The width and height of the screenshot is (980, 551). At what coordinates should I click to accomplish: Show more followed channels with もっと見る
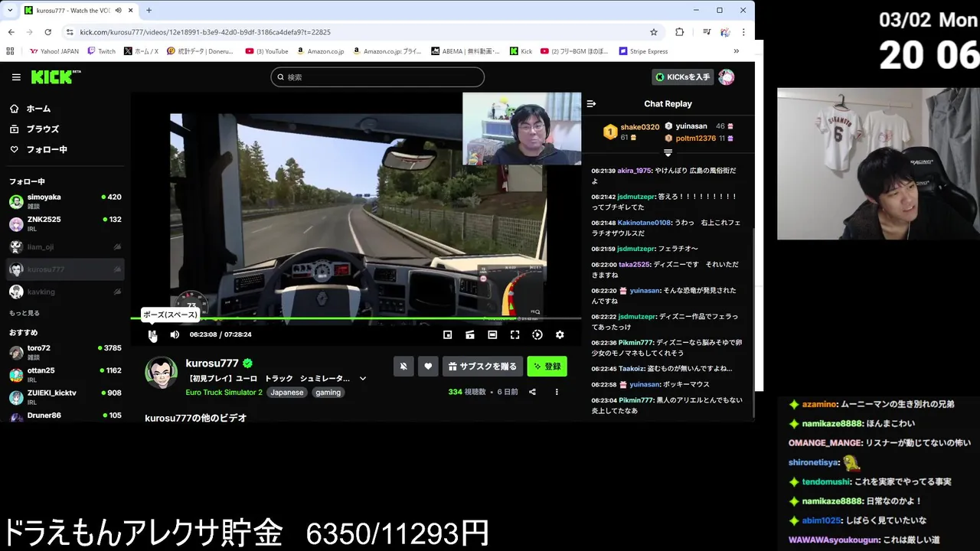pos(24,313)
